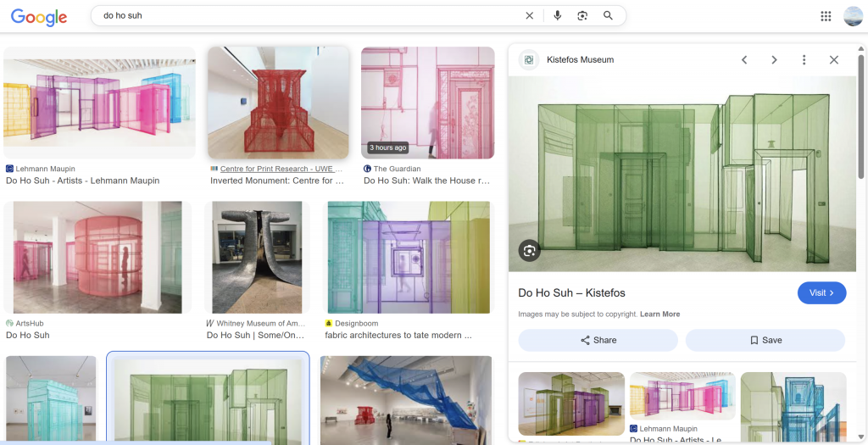
Task: Open the selected green fabric structure thumbnail
Action: [x=209, y=400]
